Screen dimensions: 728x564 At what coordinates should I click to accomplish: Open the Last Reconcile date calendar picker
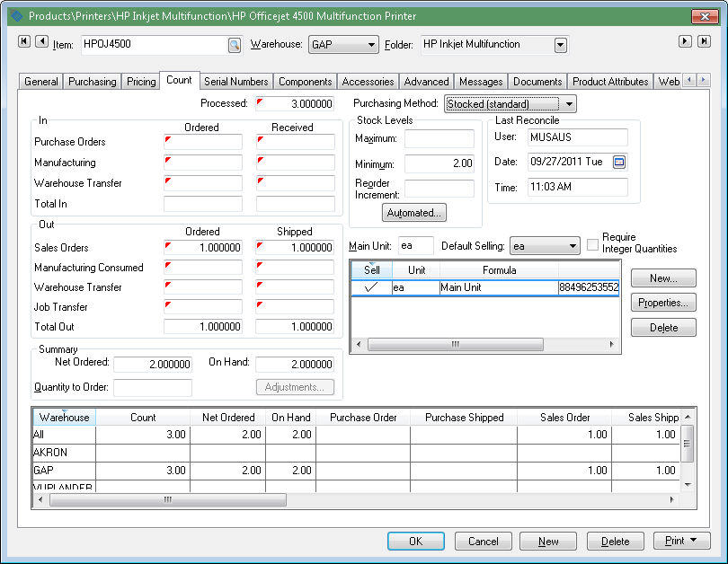coord(618,162)
